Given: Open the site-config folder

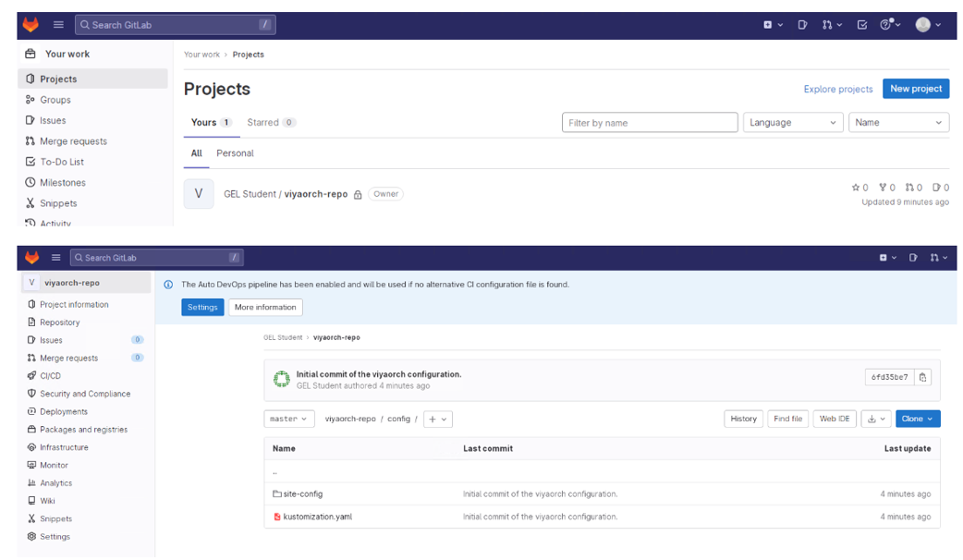Looking at the screenshot, I should (x=303, y=494).
